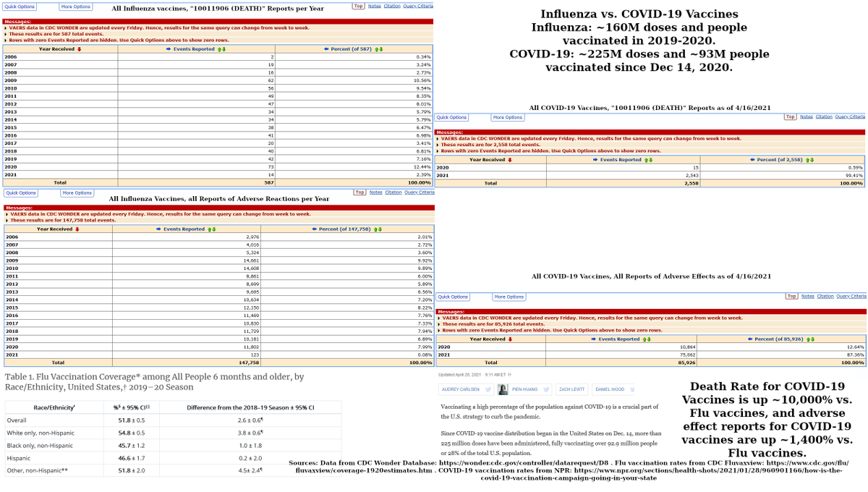Open Pien Huang's Twitter bird icon
This screenshot has width=868, height=492.
click(x=547, y=389)
